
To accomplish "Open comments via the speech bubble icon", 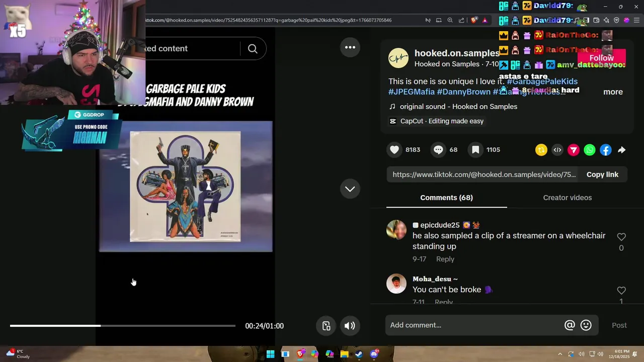I will tap(438, 150).
